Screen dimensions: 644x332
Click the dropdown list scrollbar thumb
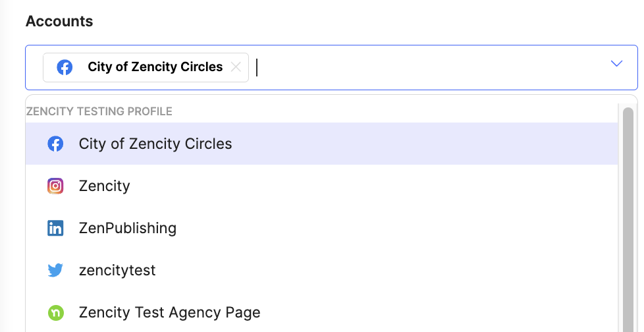point(628,220)
